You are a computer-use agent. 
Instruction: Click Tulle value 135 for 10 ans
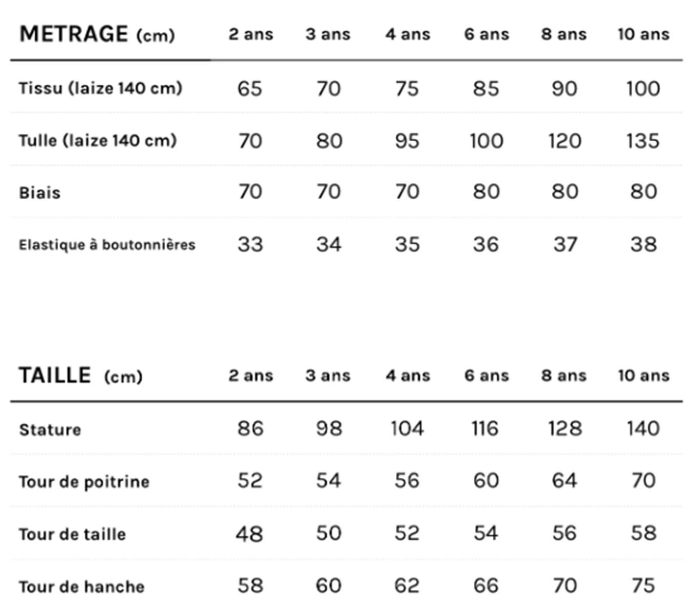tap(643, 141)
